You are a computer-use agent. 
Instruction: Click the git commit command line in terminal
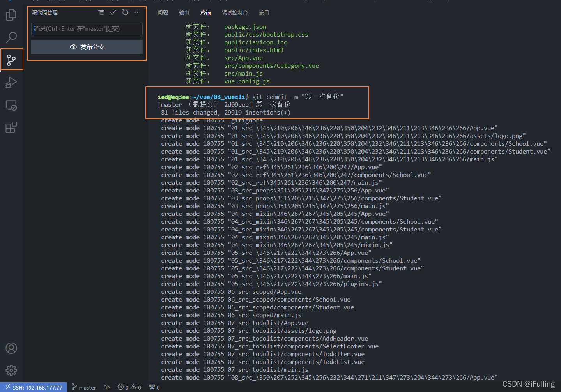pos(250,97)
